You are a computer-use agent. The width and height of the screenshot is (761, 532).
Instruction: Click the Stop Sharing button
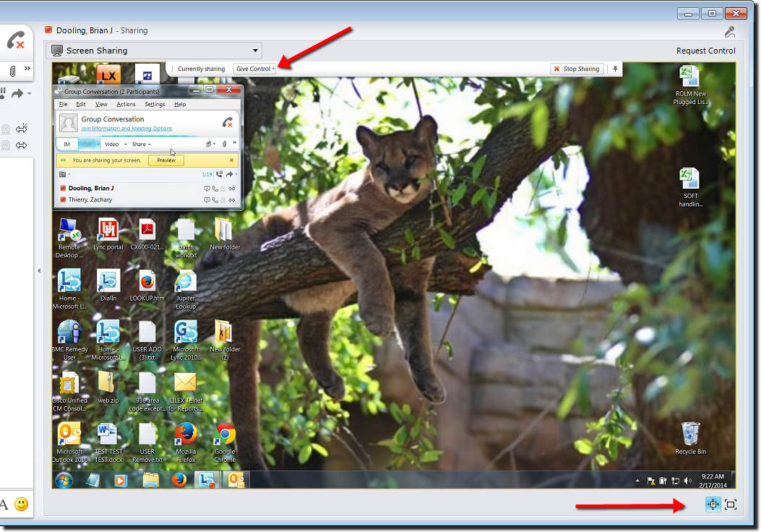pos(577,69)
